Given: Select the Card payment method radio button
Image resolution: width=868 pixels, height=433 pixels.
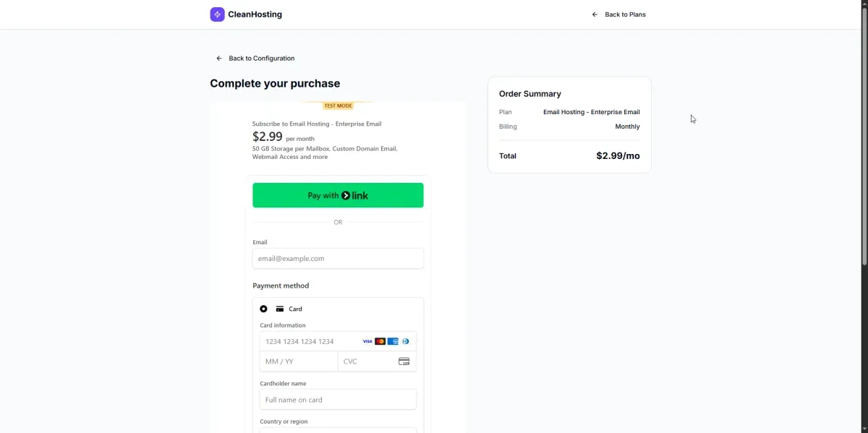Looking at the screenshot, I should pyautogui.click(x=263, y=309).
